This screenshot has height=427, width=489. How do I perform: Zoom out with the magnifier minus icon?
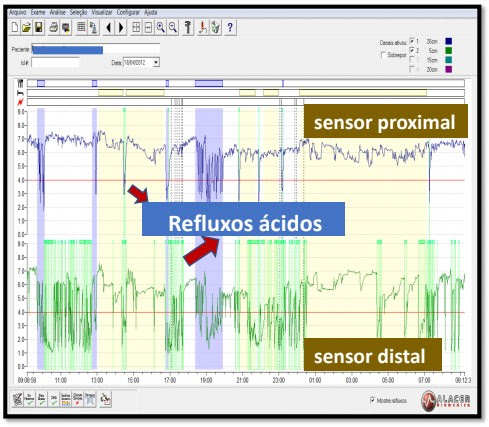coord(173,27)
